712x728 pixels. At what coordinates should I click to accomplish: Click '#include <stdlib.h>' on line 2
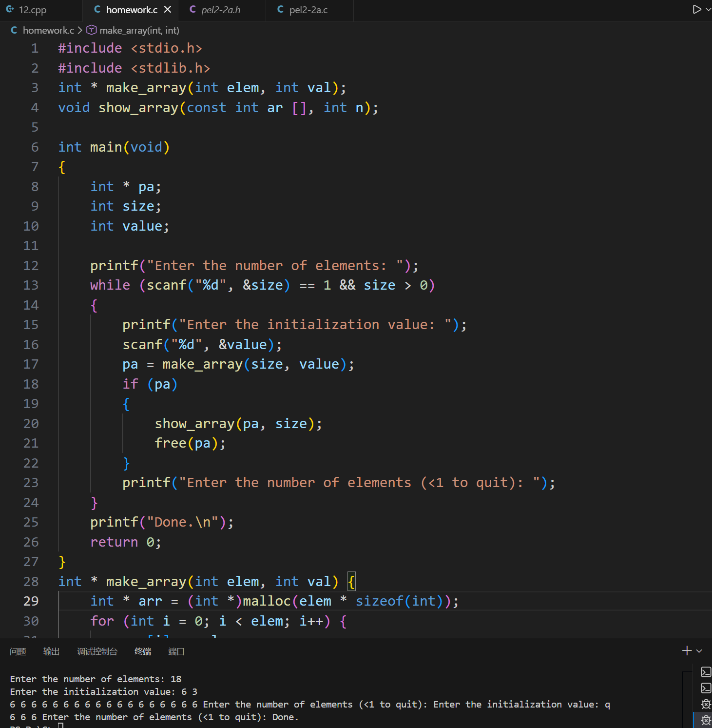pyautogui.click(x=134, y=68)
